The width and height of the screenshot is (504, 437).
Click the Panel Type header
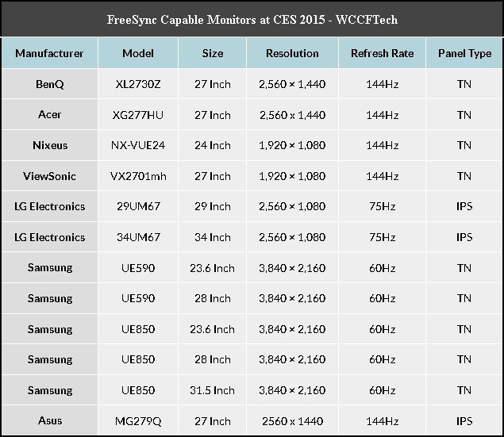pos(464,53)
